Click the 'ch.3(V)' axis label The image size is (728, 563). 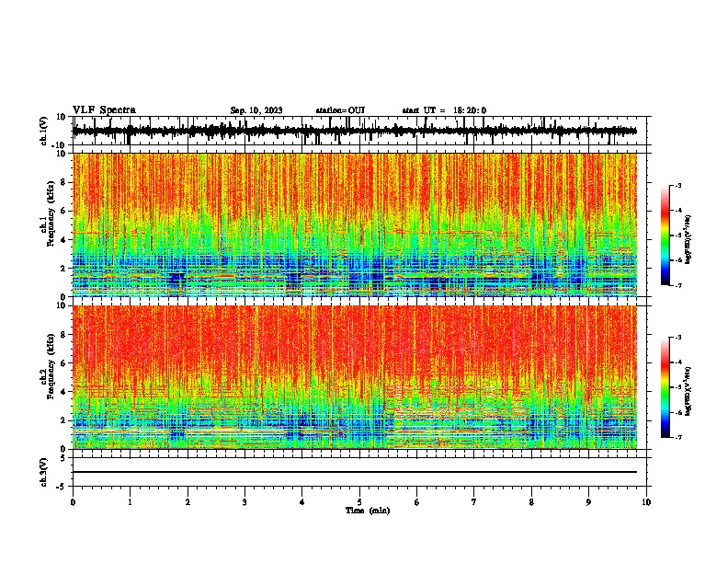[x=44, y=472]
